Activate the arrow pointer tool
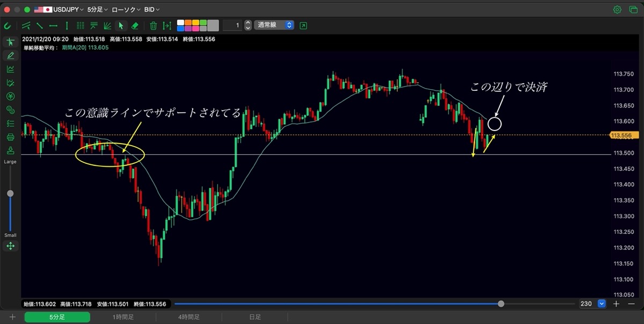Image resolution: width=644 pixels, height=324 pixels. click(121, 25)
